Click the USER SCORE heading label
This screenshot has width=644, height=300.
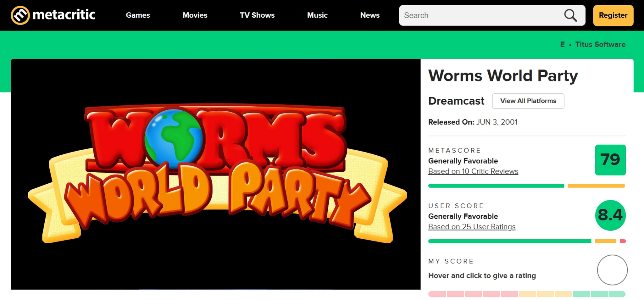click(x=456, y=206)
